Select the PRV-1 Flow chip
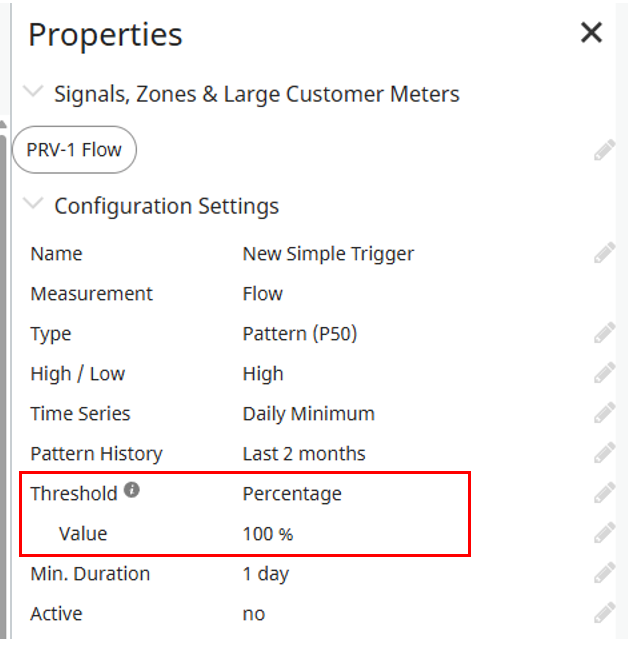This screenshot has height=649, width=628. click(75, 150)
